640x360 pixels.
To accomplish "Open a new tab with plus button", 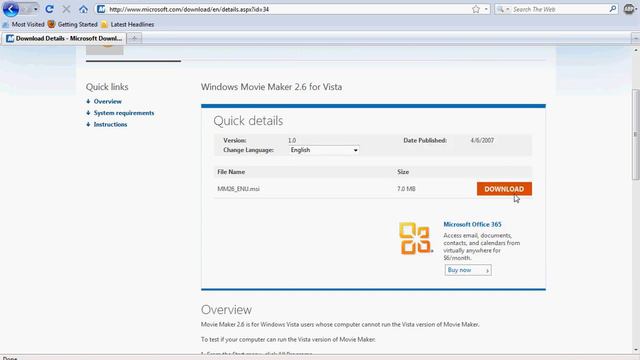I will click(134, 38).
